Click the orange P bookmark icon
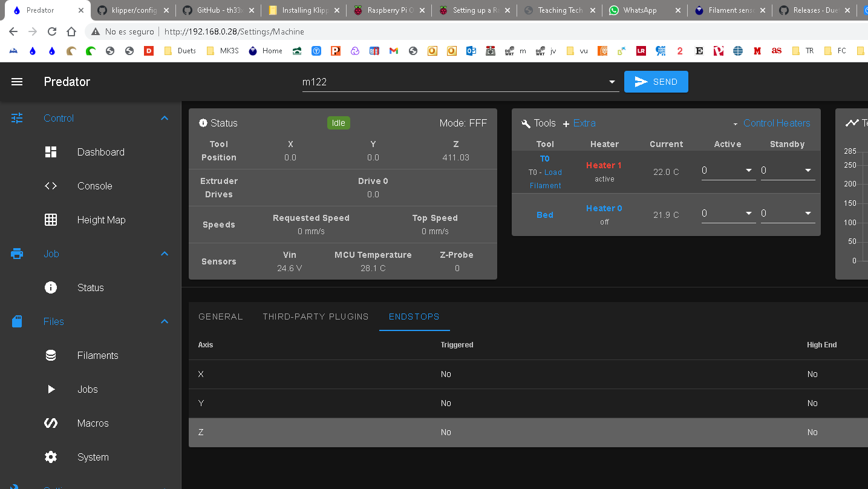868x489 pixels. point(336,51)
